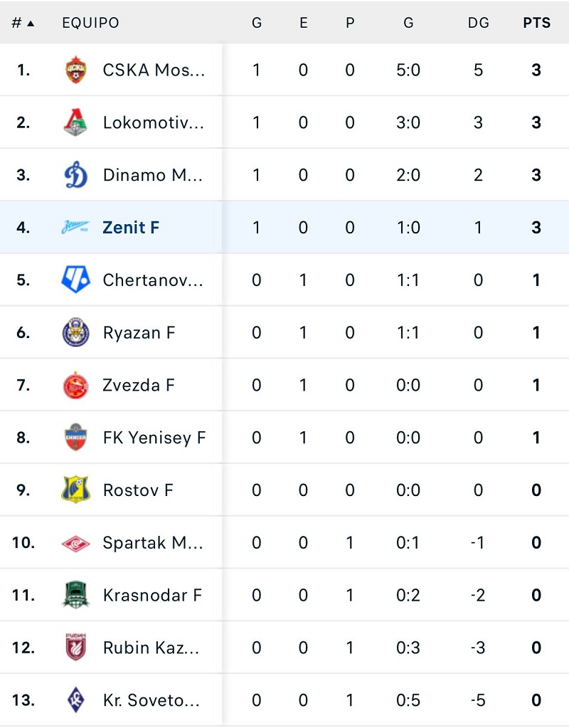Click the Chertanovo club badge
Screen dimensions: 569x728
click(x=75, y=280)
